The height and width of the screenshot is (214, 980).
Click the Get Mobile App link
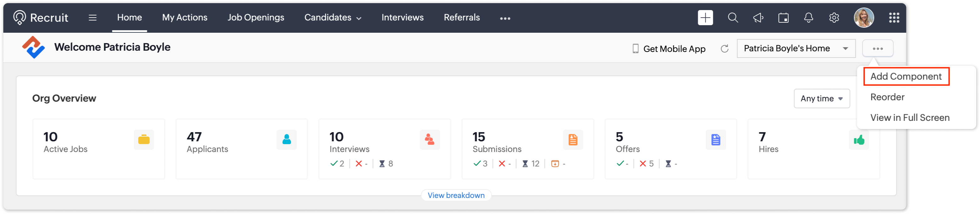(674, 49)
